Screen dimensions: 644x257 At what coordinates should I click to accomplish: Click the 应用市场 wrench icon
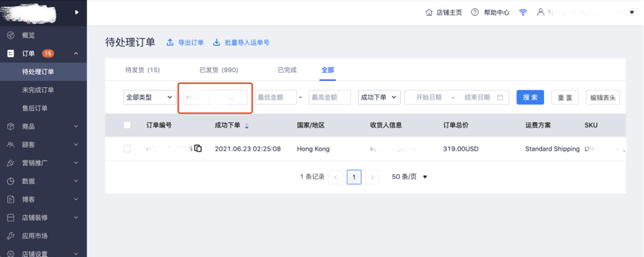click(x=11, y=236)
